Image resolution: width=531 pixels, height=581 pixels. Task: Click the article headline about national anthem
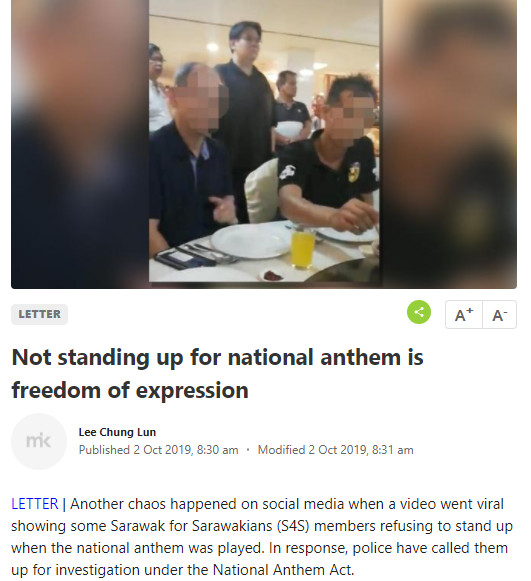coord(218,374)
